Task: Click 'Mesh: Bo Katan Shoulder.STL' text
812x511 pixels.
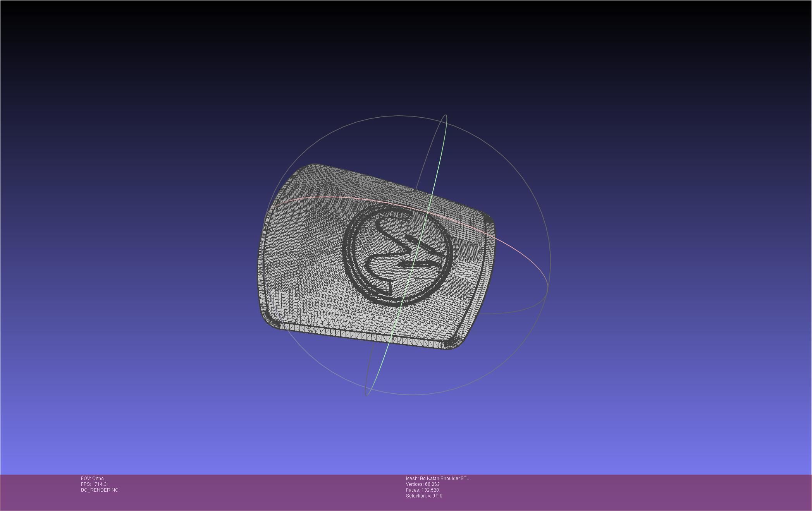Action: (437, 478)
